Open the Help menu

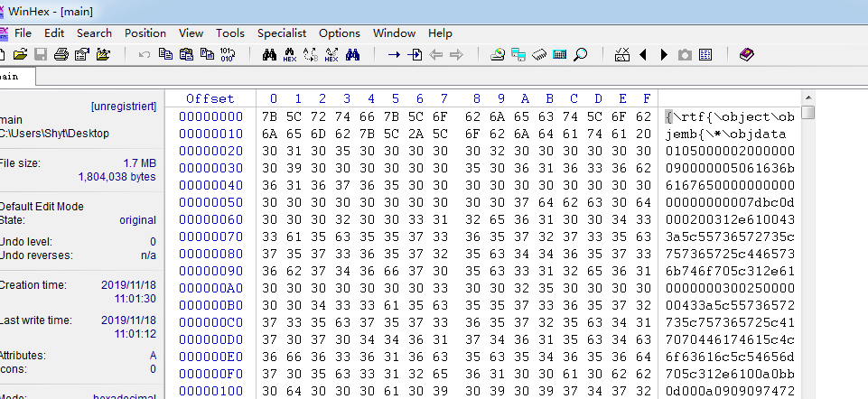440,33
